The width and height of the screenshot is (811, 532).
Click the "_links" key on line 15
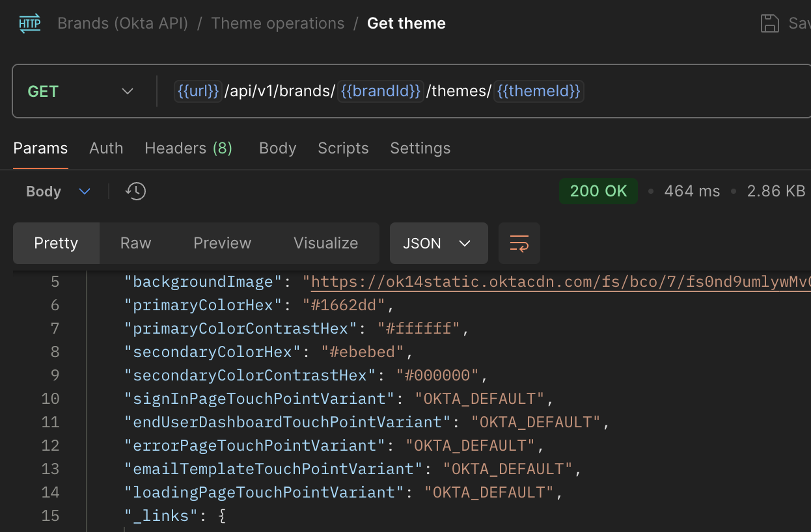pos(161,516)
